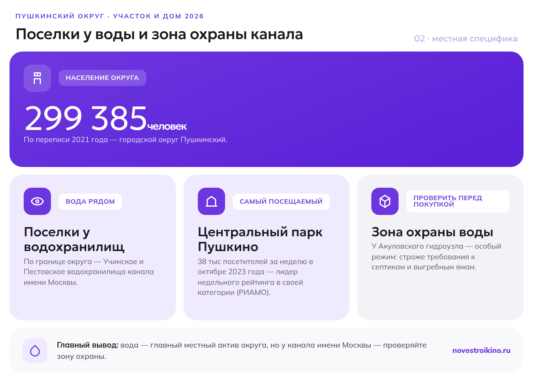Click the «ПРОВЕРИТЬ ПЕРЕД ПОКУПКОЙ» badge
Image resolution: width=533 pixels, height=392 pixels.
click(457, 201)
